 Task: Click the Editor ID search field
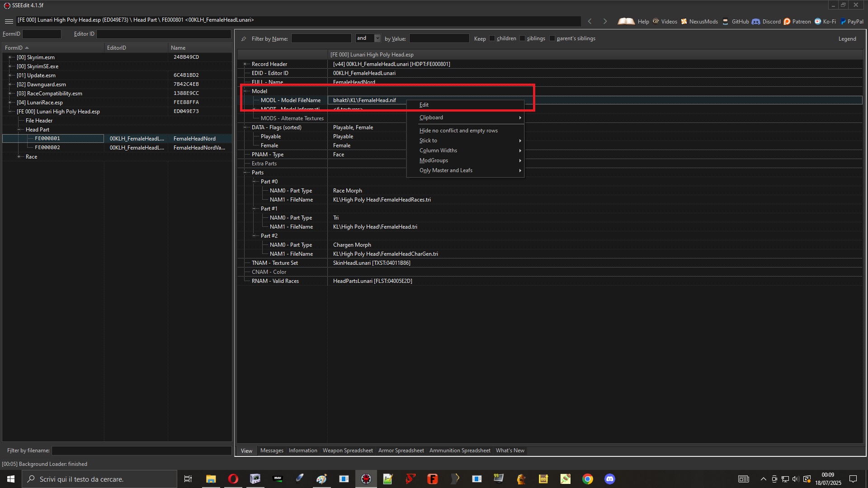(164, 34)
